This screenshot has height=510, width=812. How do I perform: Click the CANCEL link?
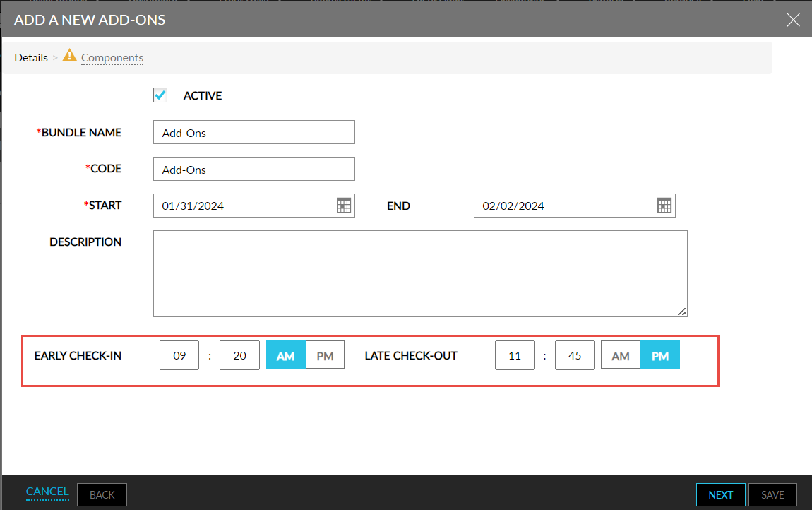tap(47, 492)
